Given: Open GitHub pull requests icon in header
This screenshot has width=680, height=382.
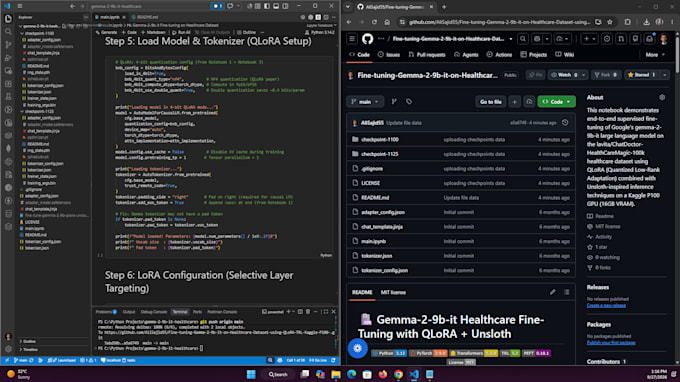Looking at the screenshot, I should pyautogui.click(x=621, y=39).
